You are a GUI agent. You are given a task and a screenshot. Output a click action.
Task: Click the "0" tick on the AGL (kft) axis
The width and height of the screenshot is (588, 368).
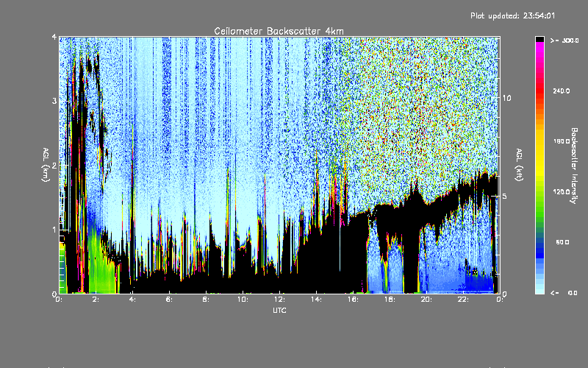pos(504,294)
